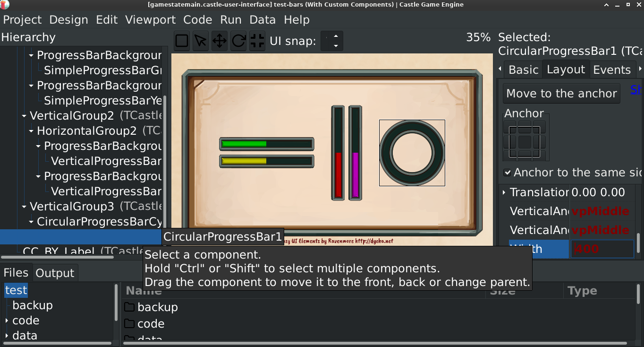Image resolution: width=644 pixels, height=347 pixels.
Task: Switch to the Basic tab
Action: coord(523,70)
